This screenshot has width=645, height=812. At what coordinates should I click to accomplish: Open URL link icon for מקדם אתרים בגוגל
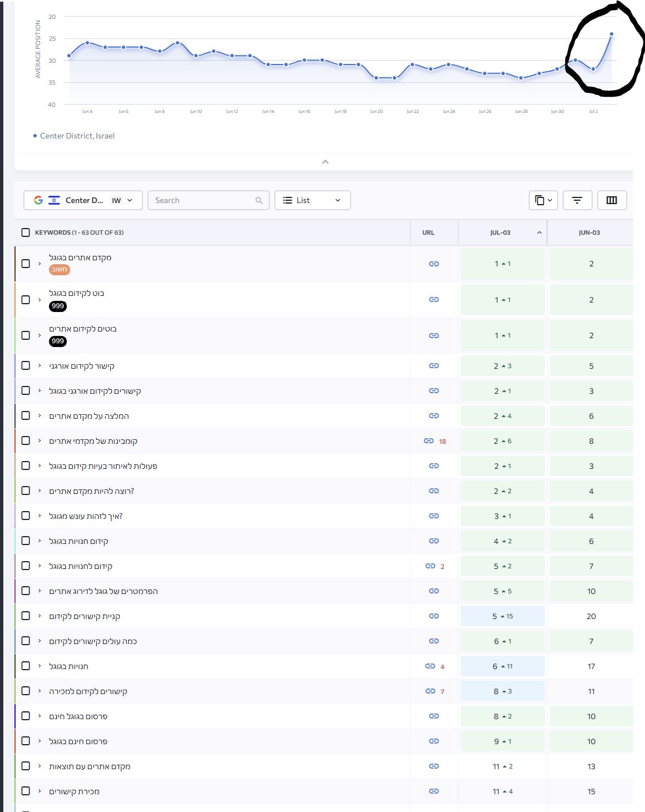point(434,264)
